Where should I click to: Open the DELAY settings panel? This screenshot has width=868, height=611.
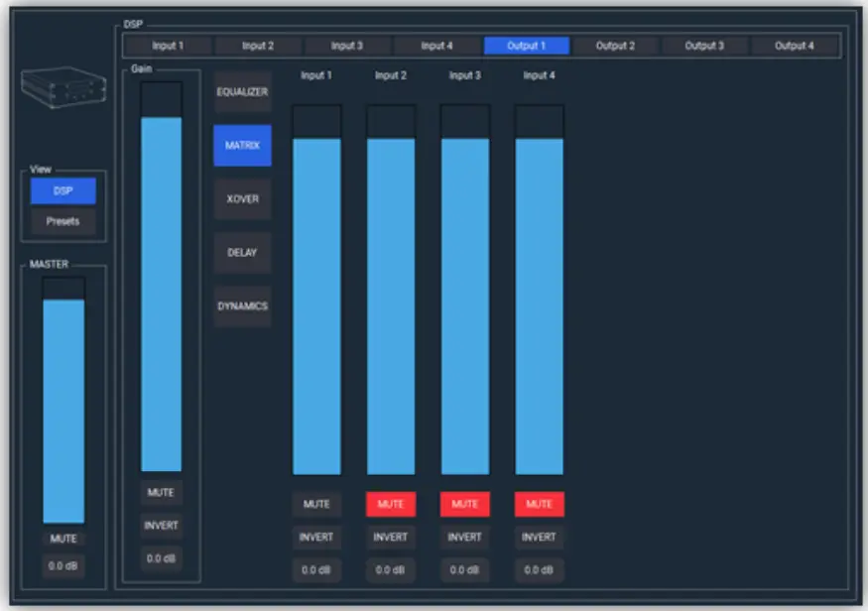(241, 253)
